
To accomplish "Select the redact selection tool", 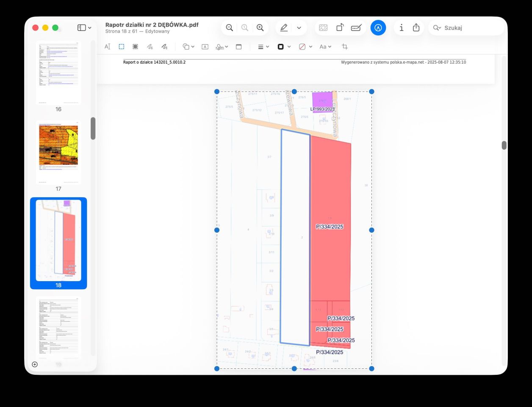I will [x=136, y=47].
